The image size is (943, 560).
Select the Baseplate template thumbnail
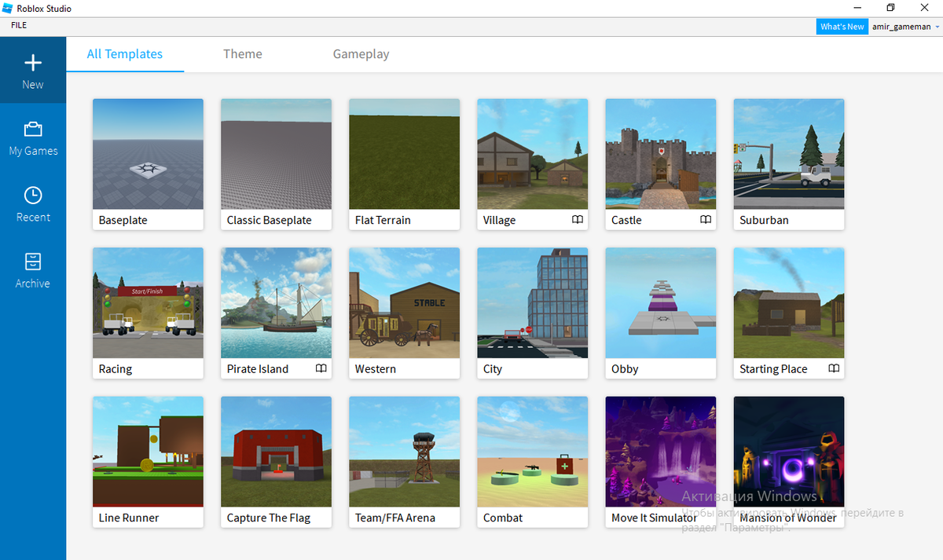[148, 154]
